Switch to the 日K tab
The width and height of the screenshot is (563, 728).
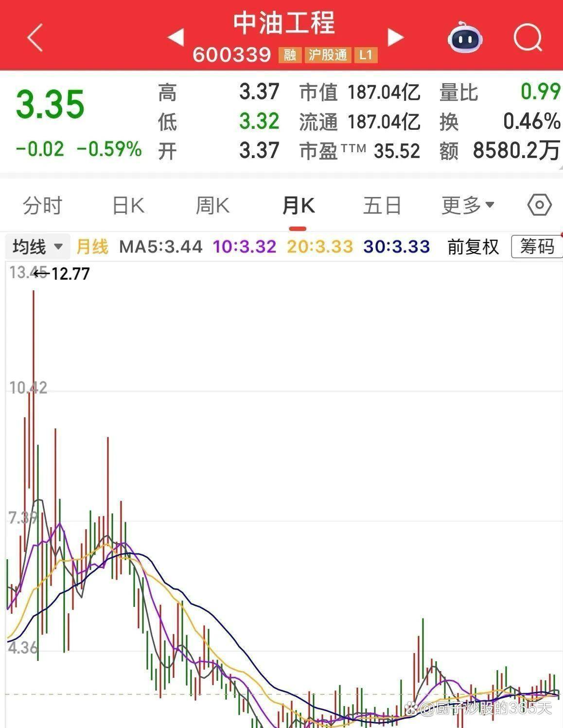coord(128,205)
